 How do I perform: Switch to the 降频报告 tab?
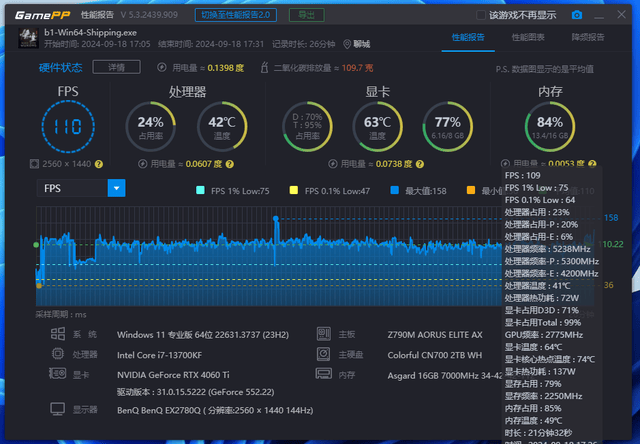pyautogui.click(x=587, y=38)
